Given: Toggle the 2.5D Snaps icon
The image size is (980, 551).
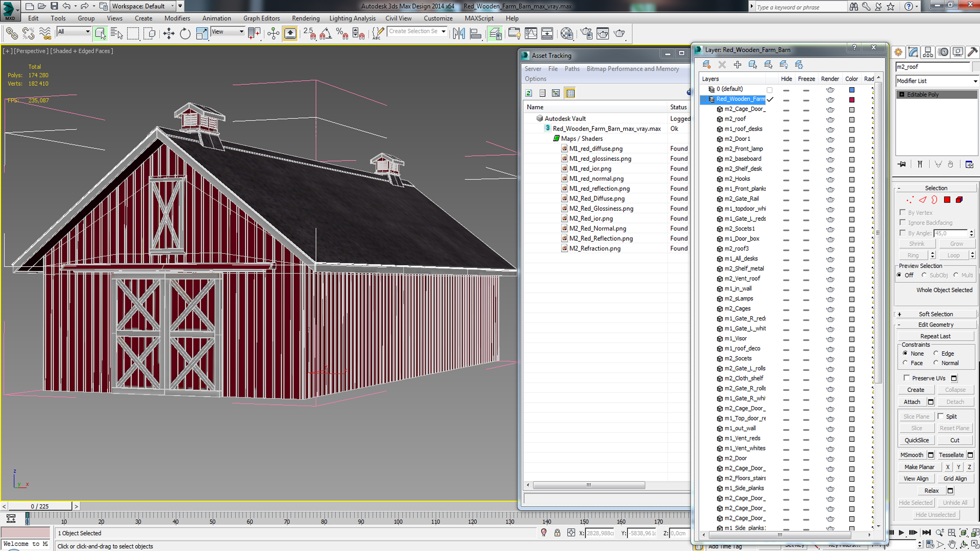Looking at the screenshot, I should click(x=309, y=34).
